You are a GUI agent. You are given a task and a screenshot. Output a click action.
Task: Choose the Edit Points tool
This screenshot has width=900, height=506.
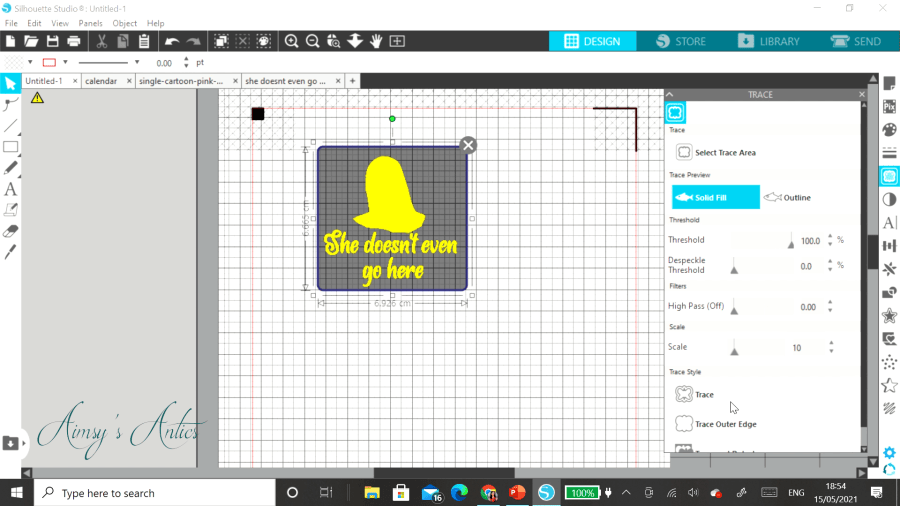coord(10,104)
